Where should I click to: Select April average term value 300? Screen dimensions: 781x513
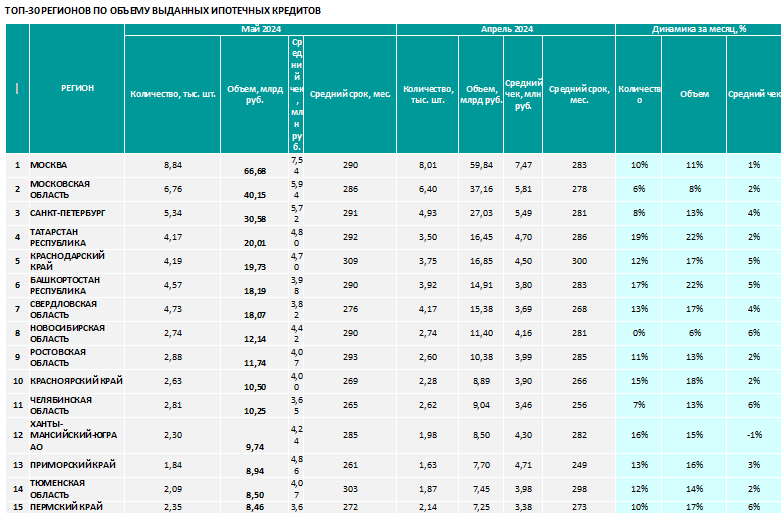tap(579, 261)
